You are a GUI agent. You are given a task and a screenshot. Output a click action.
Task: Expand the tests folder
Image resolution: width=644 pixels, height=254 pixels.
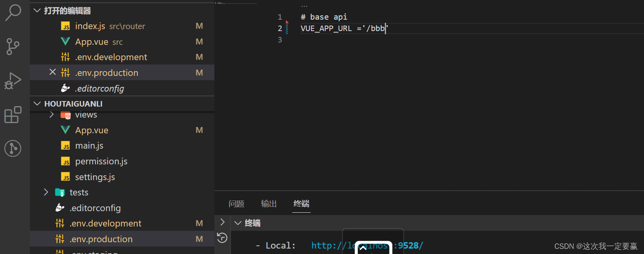(46, 192)
